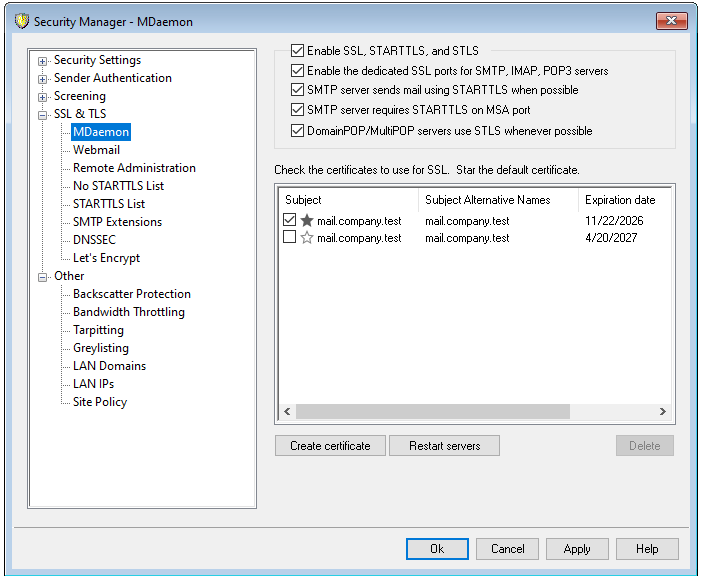
Task: Disable DomainPOP/MultiPOP servers use STLS option
Action: 297,131
